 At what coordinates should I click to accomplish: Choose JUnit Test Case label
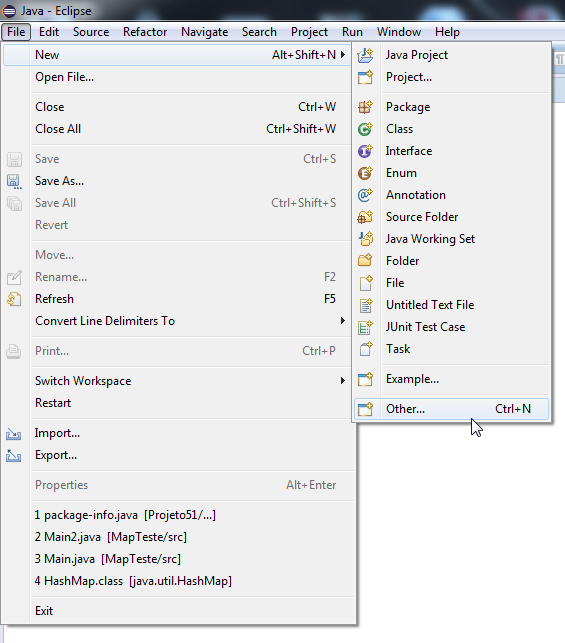(x=425, y=327)
